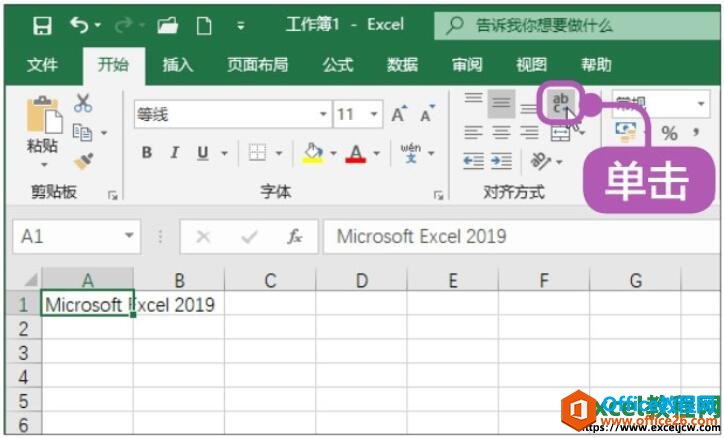
Task: Switch to the 视图 tab
Action: click(x=531, y=65)
